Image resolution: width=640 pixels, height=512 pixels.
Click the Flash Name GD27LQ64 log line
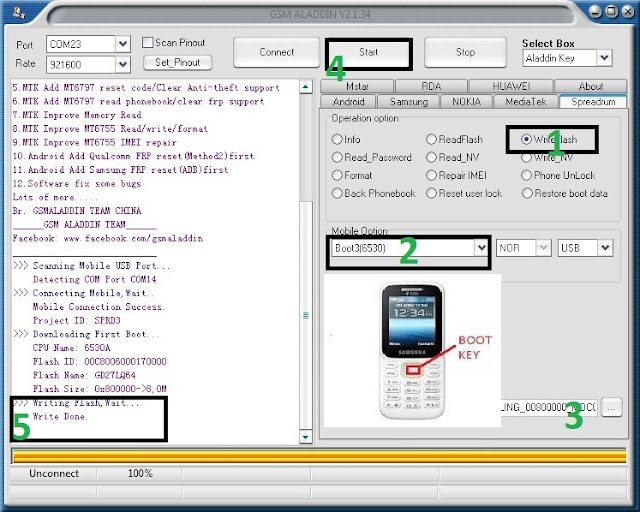pos(84,375)
